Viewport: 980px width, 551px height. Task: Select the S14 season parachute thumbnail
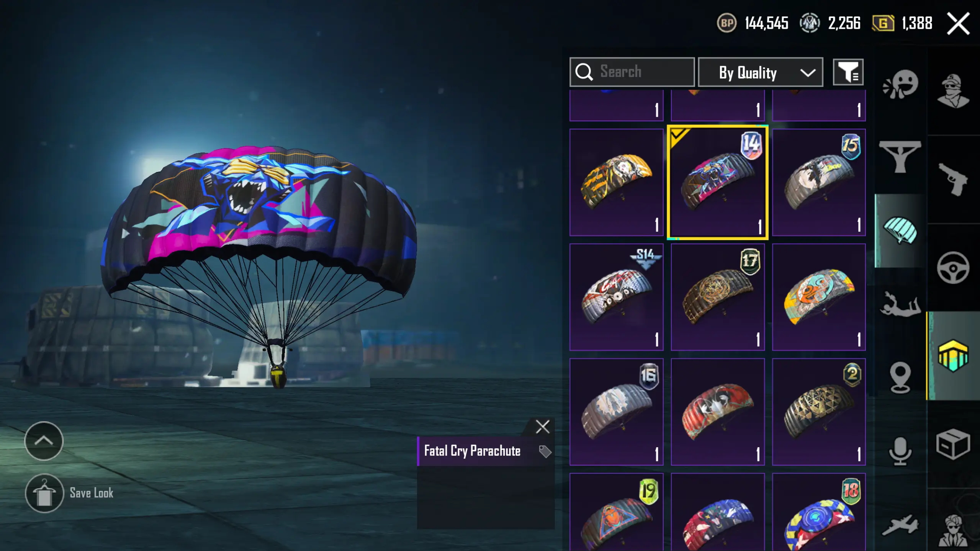tap(616, 297)
